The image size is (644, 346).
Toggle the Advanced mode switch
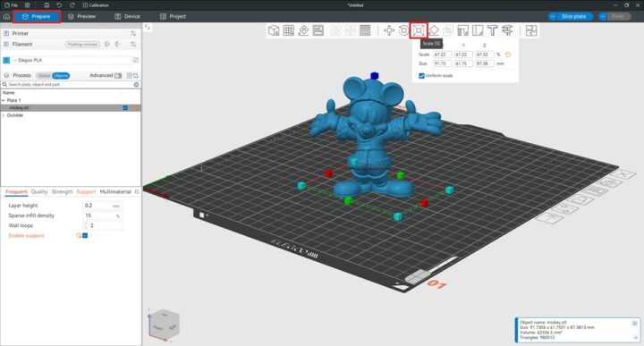(118, 75)
